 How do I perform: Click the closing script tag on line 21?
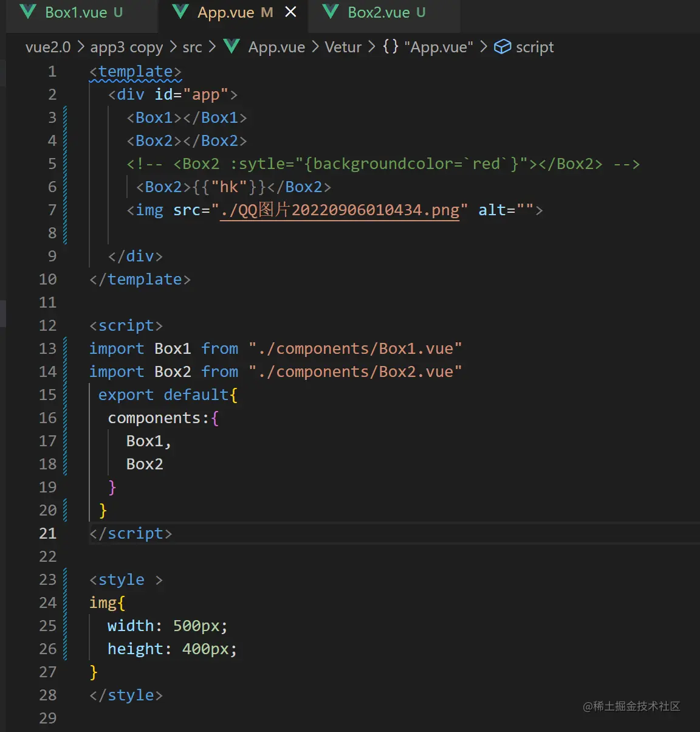131,534
